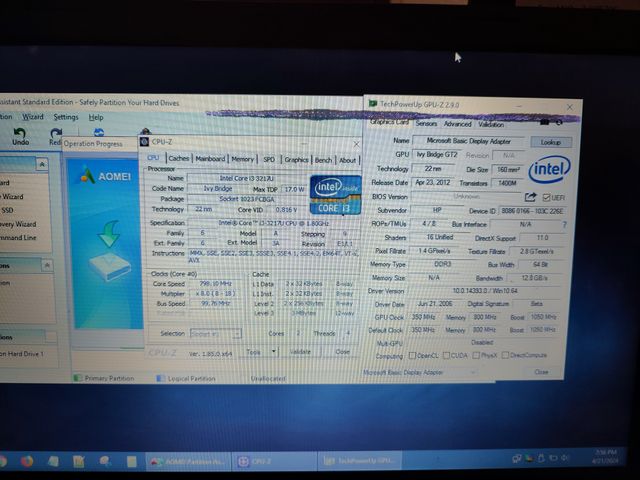This screenshot has height=480, width=640.
Task: Click the Core Speed value in CPU-Z
Action: [216, 284]
